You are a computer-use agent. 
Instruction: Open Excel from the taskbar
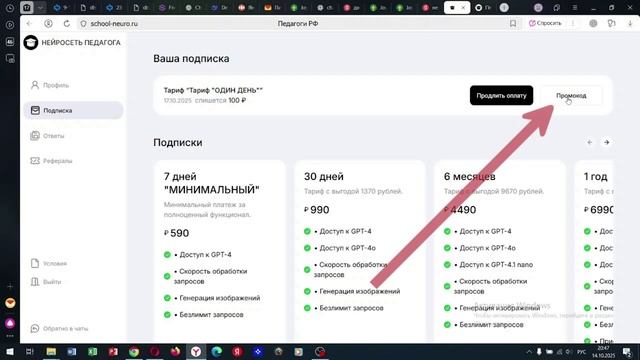[x=93, y=351]
